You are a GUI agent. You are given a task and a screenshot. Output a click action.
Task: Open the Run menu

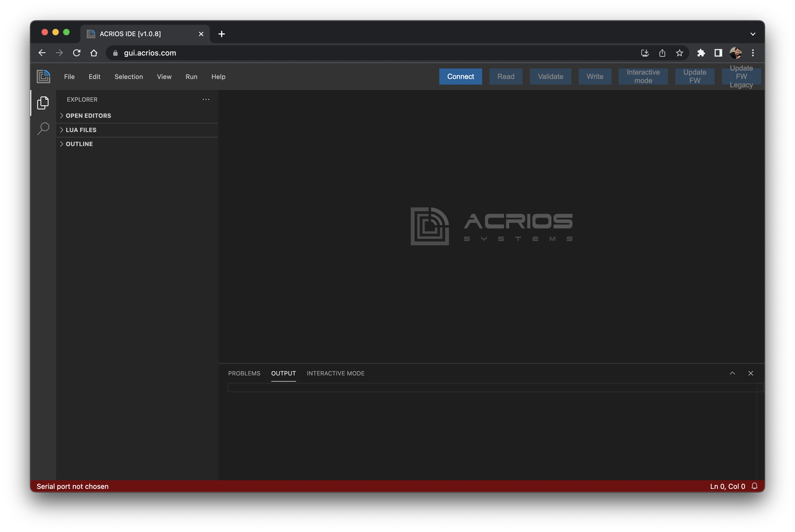[x=191, y=77]
